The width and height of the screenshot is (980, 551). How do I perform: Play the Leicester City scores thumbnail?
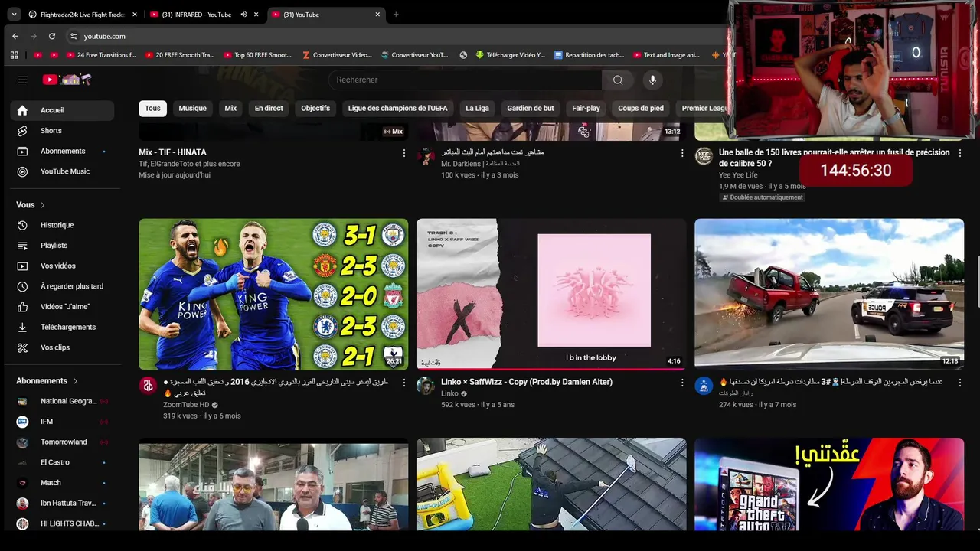point(273,295)
